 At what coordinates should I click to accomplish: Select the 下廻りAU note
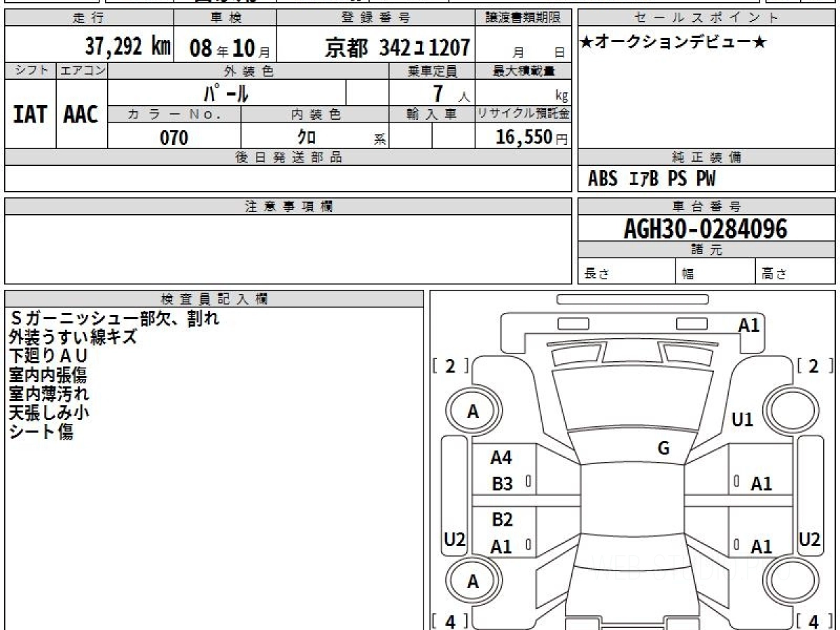tap(48, 356)
